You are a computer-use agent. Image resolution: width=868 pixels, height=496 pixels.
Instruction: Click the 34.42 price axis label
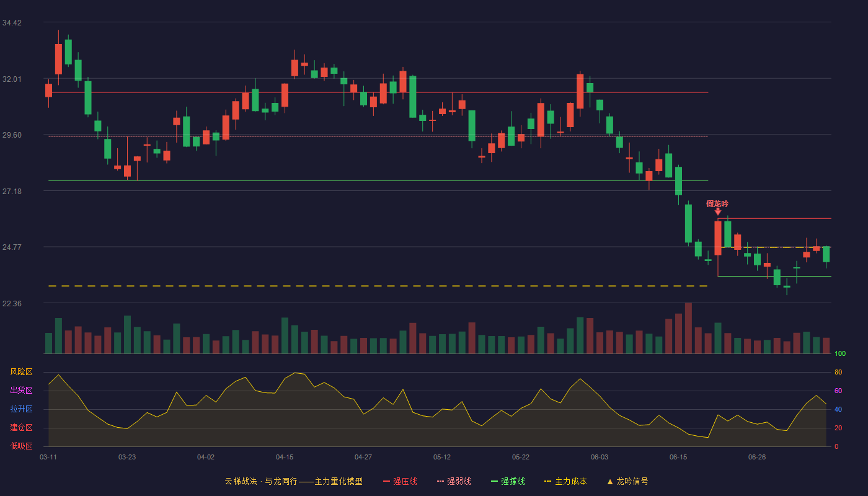click(12, 23)
